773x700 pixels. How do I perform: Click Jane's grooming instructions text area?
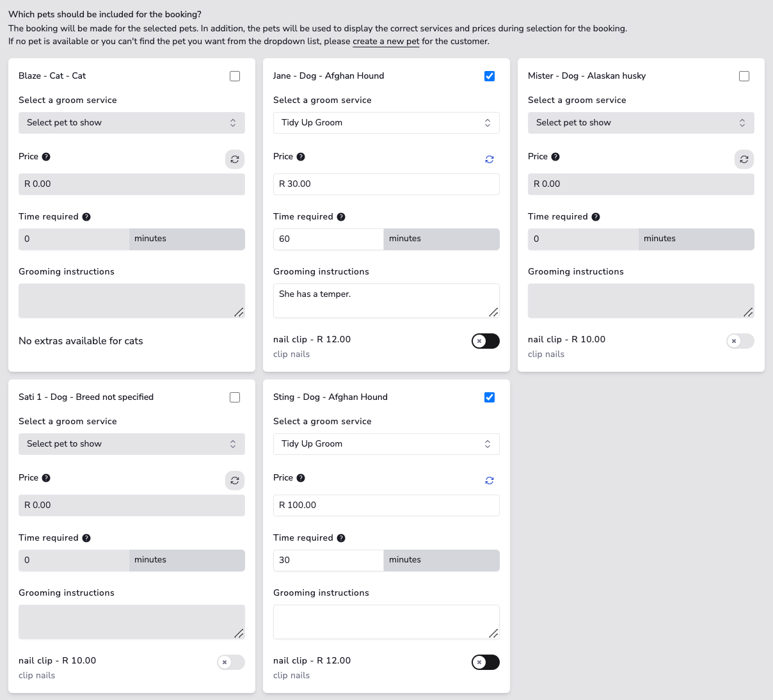[x=386, y=300]
